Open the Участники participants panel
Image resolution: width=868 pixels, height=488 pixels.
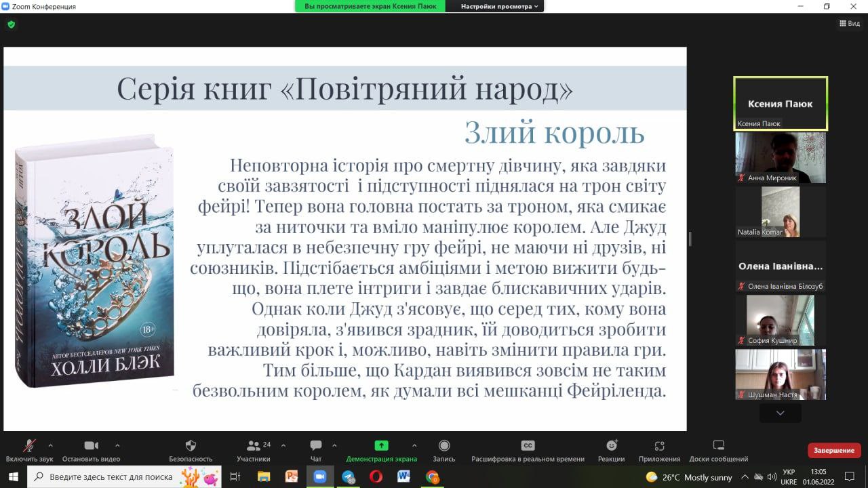pyautogui.click(x=254, y=450)
